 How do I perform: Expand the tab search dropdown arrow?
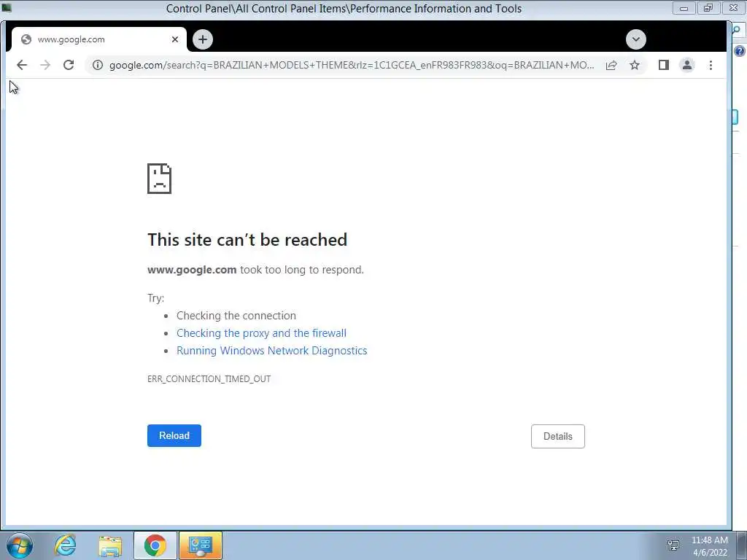(636, 39)
